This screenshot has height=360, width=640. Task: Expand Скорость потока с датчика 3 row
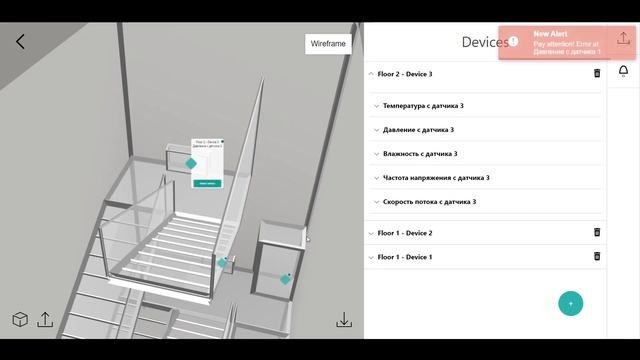[x=377, y=202]
